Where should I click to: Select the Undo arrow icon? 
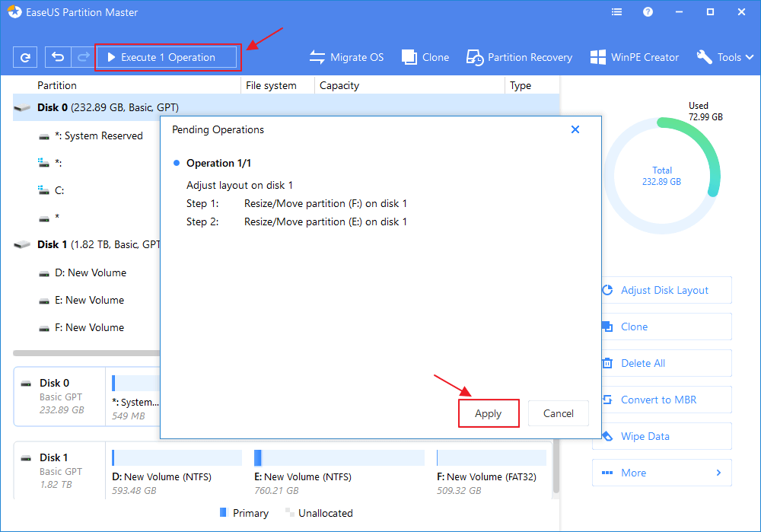(58, 57)
